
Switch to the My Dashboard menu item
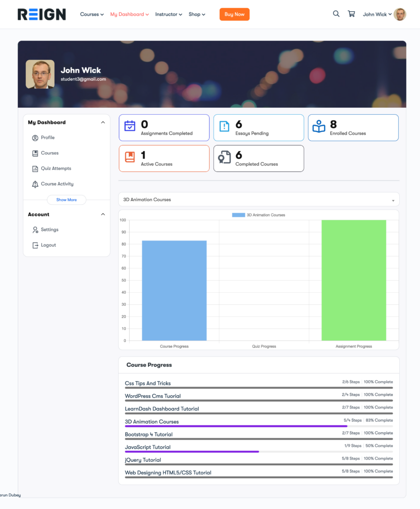point(127,14)
